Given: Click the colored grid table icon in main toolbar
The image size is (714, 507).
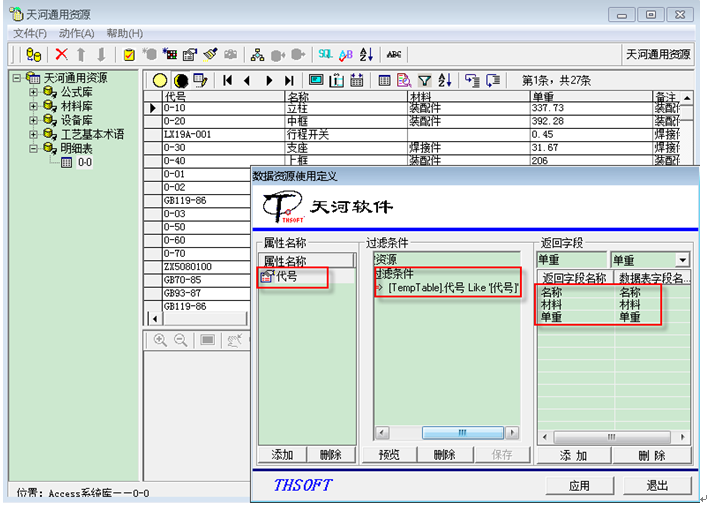Looking at the screenshot, I should click(170, 54).
